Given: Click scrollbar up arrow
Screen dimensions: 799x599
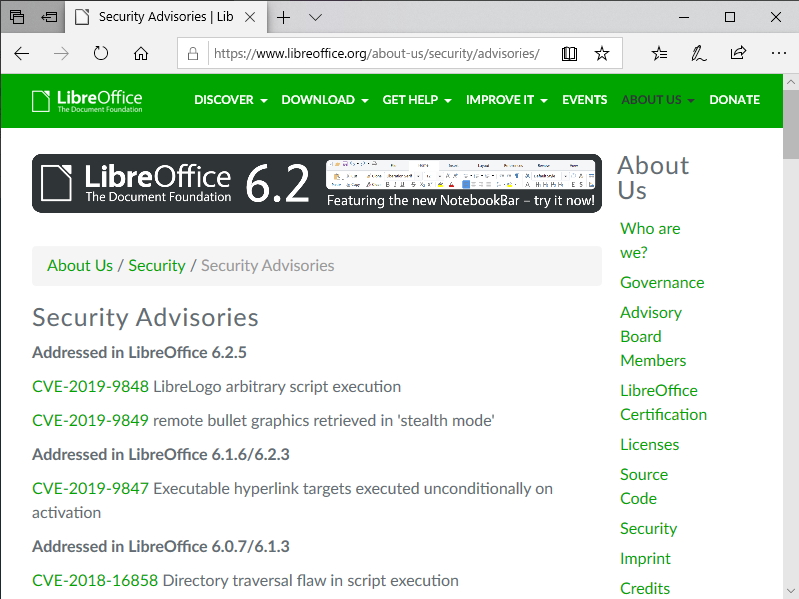Looking at the screenshot, I should pos(791,81).
